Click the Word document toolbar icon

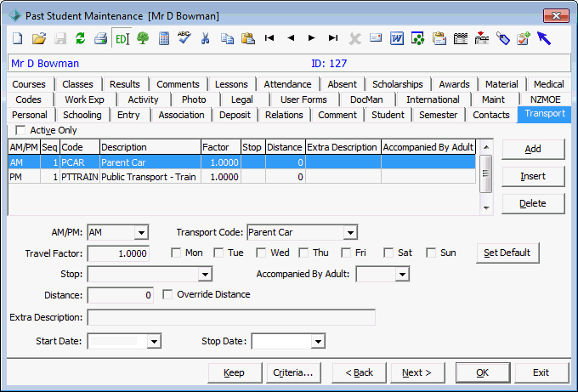pos(397,38)
